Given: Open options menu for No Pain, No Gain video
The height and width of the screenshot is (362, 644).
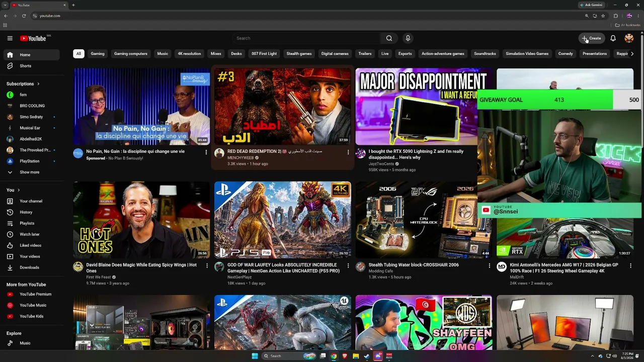Looking at the screenshot, I should point(206,152).
